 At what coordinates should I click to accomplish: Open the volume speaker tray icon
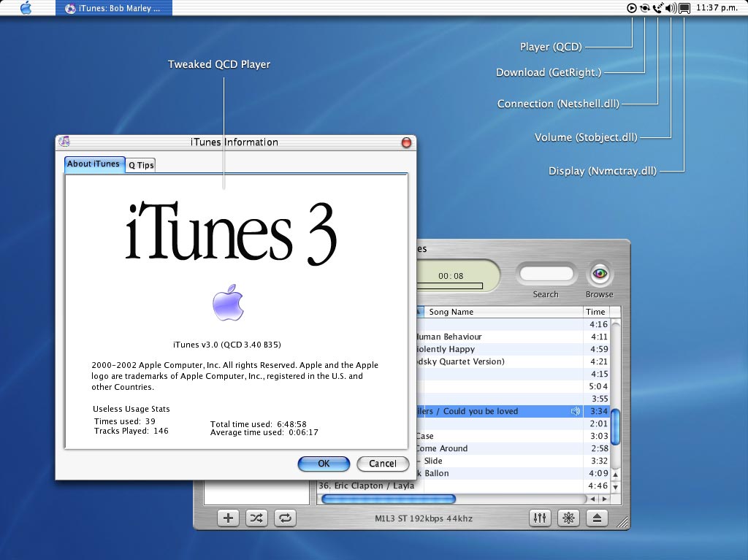671,7
